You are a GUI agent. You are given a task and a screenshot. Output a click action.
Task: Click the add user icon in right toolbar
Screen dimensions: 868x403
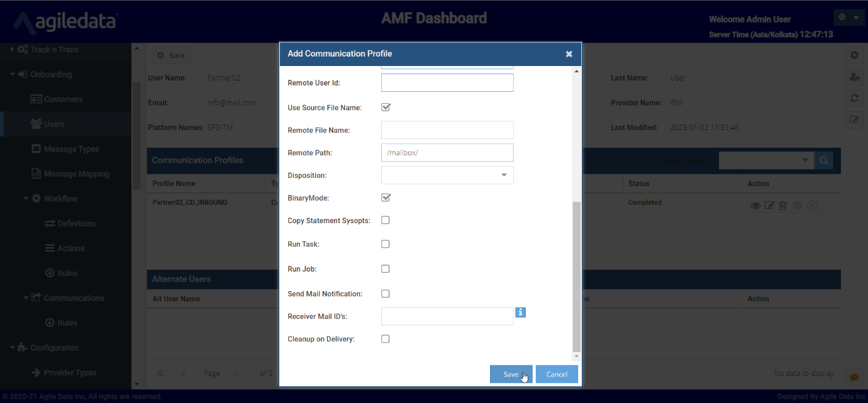(854, 77)
